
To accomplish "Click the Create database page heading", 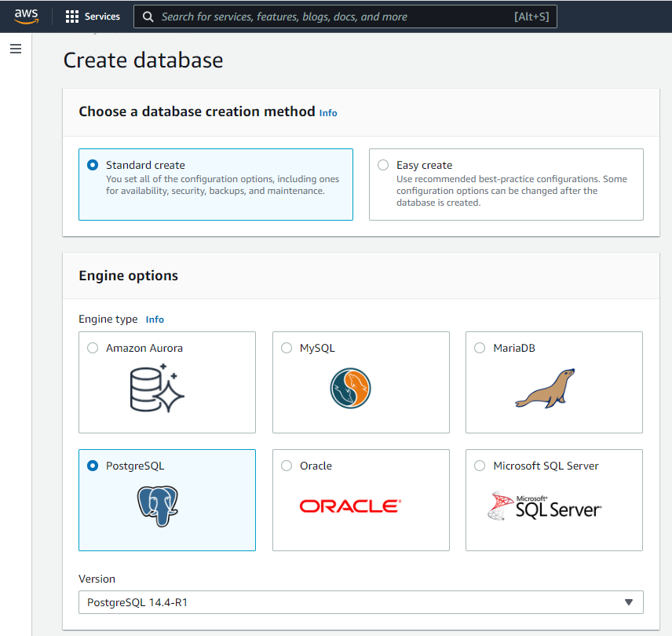I will (143, 60).
